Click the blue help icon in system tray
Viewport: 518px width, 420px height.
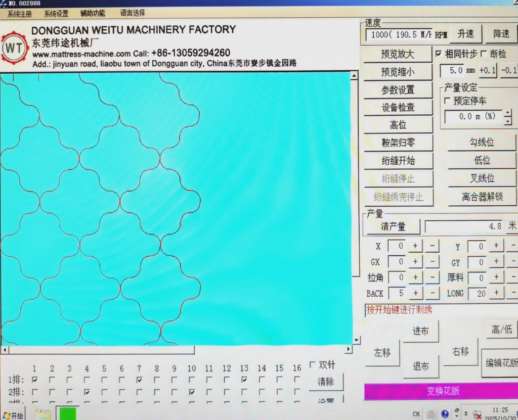click(445, 414)
